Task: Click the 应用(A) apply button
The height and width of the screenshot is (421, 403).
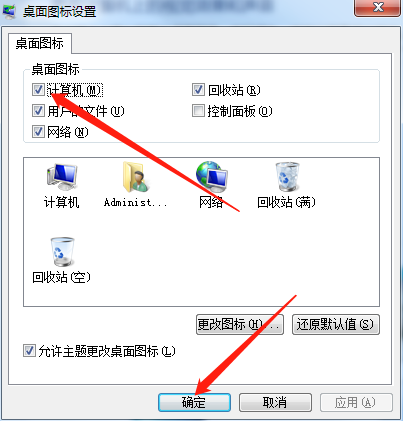Action: click(x=356, y=402)
